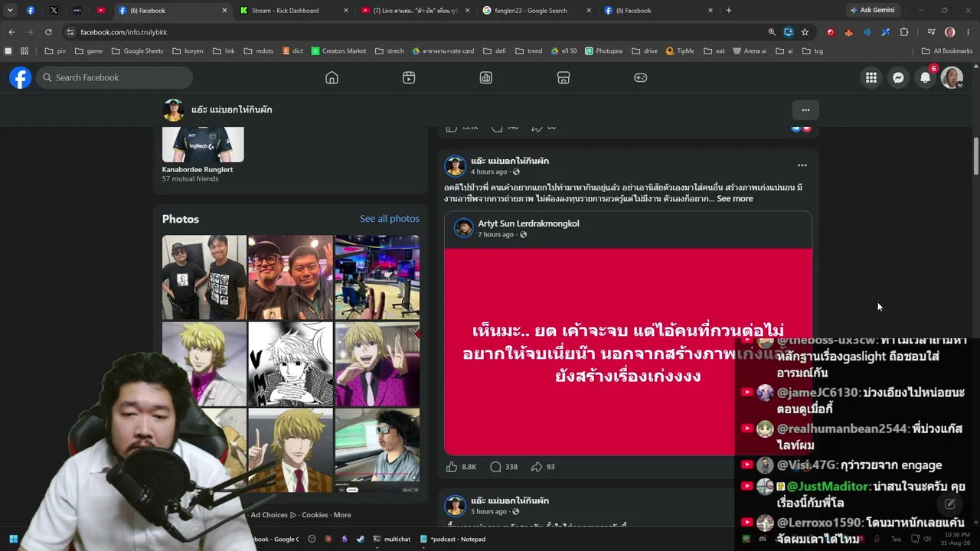
Task: Open the Facebook notifications bell
Action: pos(926,77)
